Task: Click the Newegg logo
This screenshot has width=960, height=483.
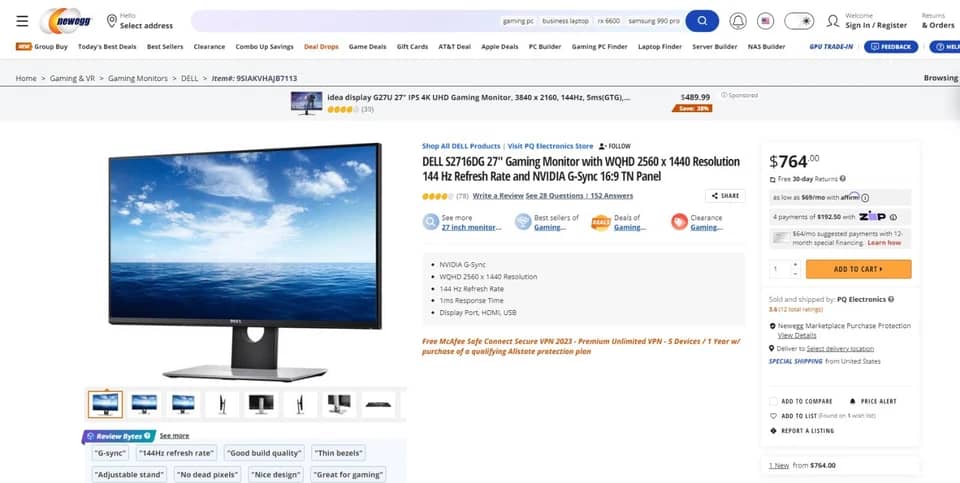Action: click(67, 21)
